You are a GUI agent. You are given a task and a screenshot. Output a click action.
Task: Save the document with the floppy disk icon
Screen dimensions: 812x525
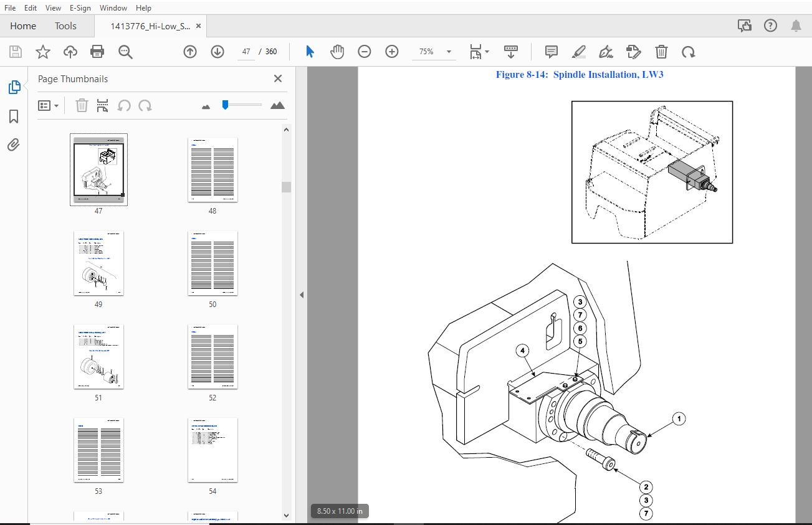pyautogui.click(x=15, y=52)
